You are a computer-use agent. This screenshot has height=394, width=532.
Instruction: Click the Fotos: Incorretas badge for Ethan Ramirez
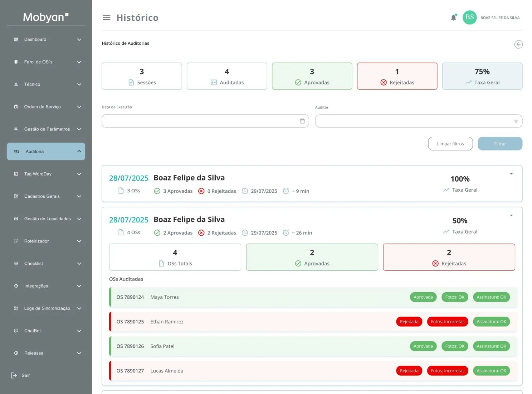448,322
